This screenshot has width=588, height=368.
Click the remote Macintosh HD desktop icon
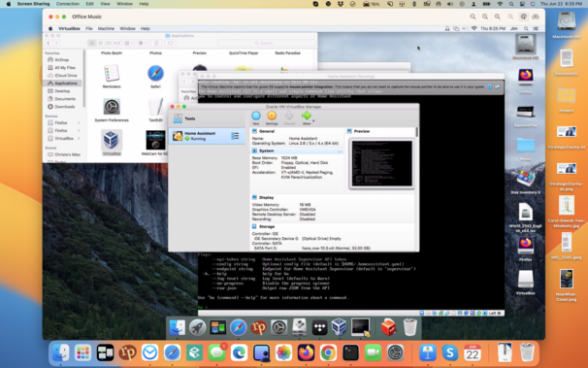[525, 45]
